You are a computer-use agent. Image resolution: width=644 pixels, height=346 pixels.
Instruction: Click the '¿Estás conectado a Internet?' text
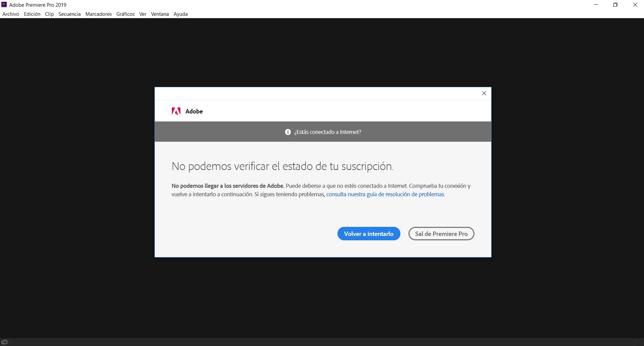point(328,132)
